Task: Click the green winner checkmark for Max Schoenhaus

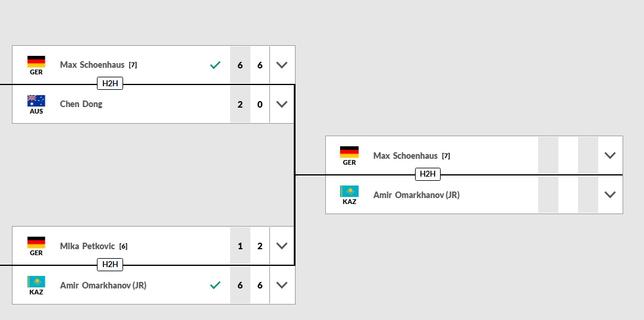Action: point(215,65)
